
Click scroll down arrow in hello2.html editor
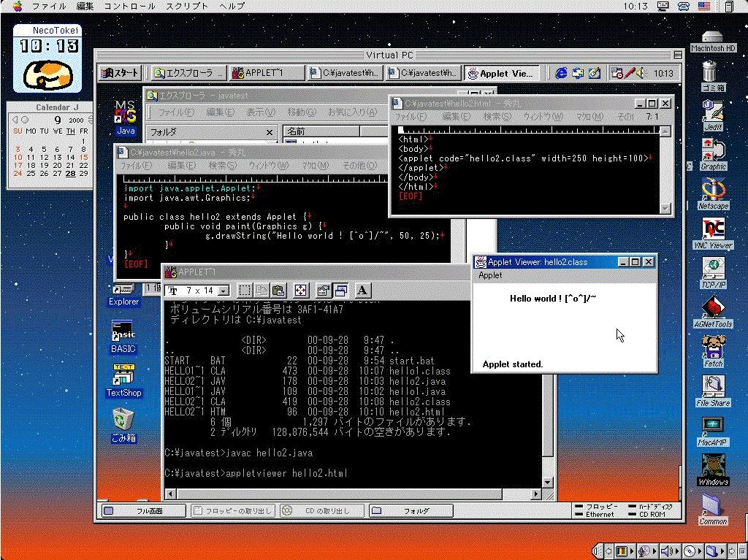(665, 209)
